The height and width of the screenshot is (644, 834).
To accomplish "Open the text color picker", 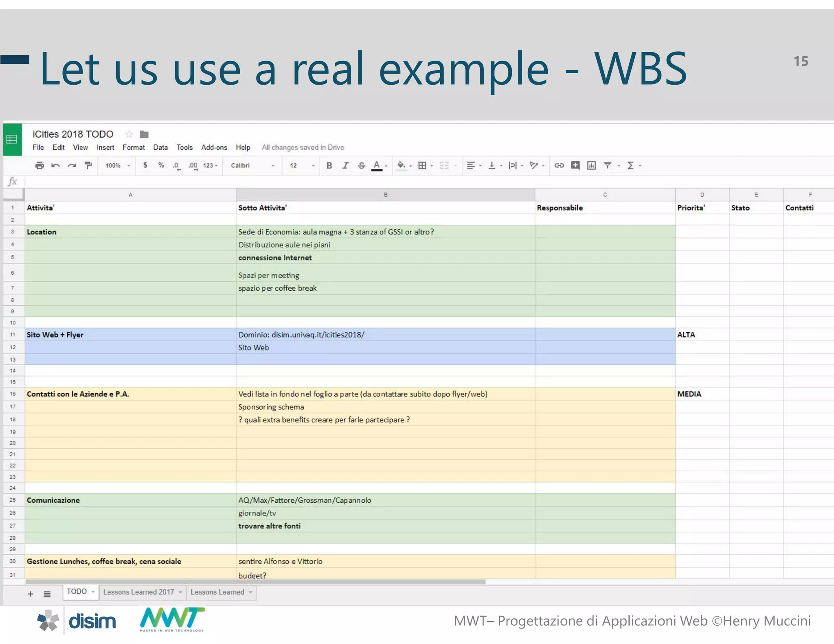I will [377, 166].
